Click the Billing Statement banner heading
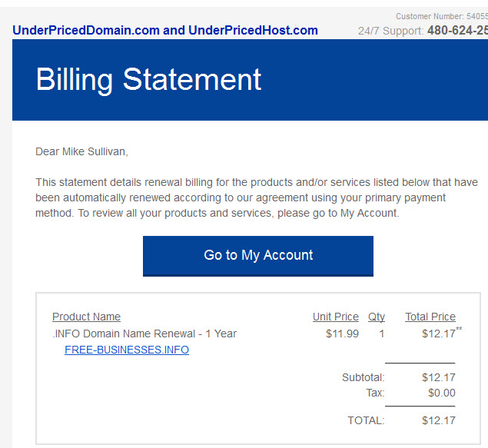The width and height of the screenshot is (488, 448). pyautogui.click(x=148, y=80)
